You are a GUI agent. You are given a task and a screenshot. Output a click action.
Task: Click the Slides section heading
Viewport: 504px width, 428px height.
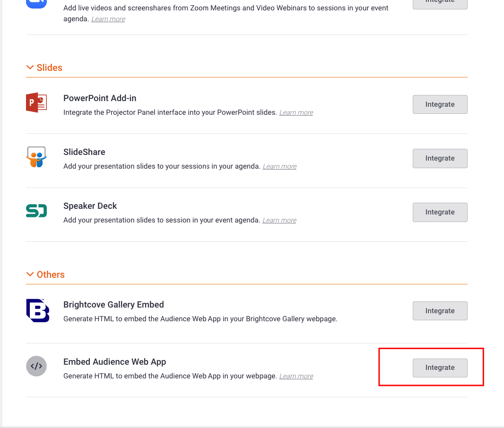pyautogui.click(x=49, y=68)
